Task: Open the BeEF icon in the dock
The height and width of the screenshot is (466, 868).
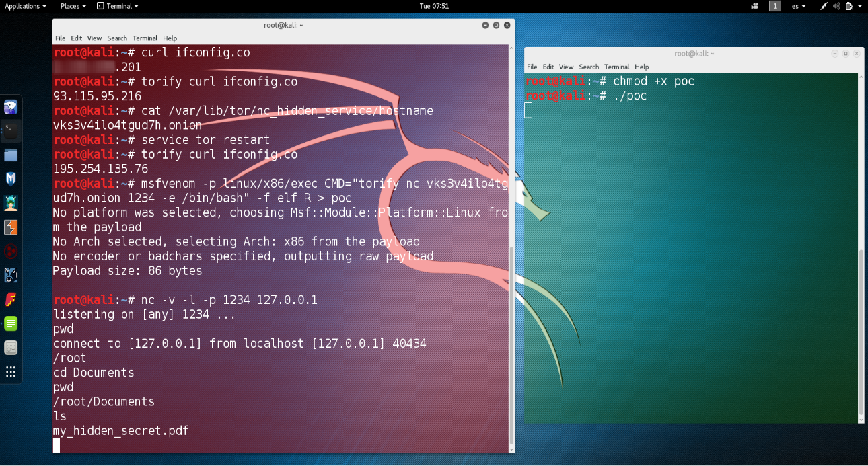Action: point(11,275)
